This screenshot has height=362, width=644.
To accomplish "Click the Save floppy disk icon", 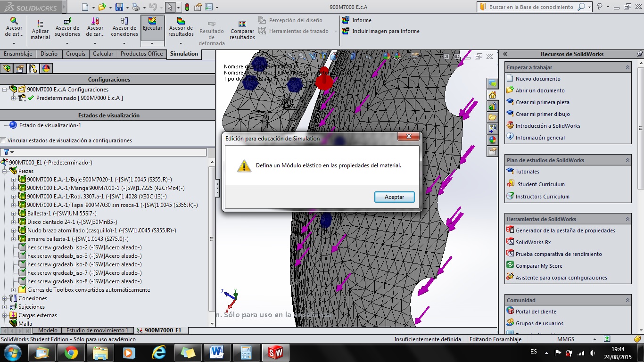I will pos(119,7).
